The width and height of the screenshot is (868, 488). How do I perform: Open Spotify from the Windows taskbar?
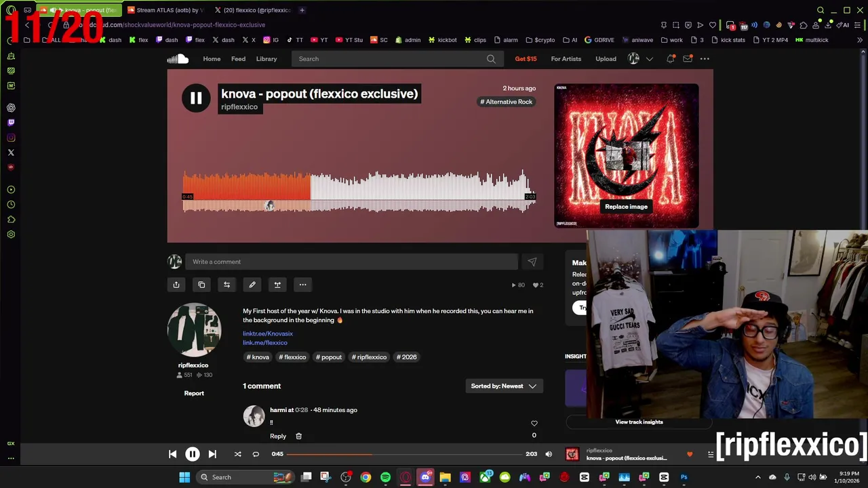tap(385, 477)
